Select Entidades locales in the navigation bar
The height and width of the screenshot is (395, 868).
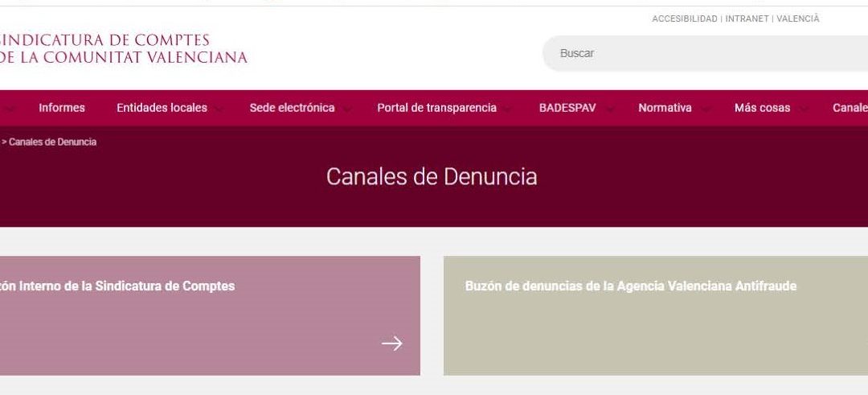(x=162, y=108)
